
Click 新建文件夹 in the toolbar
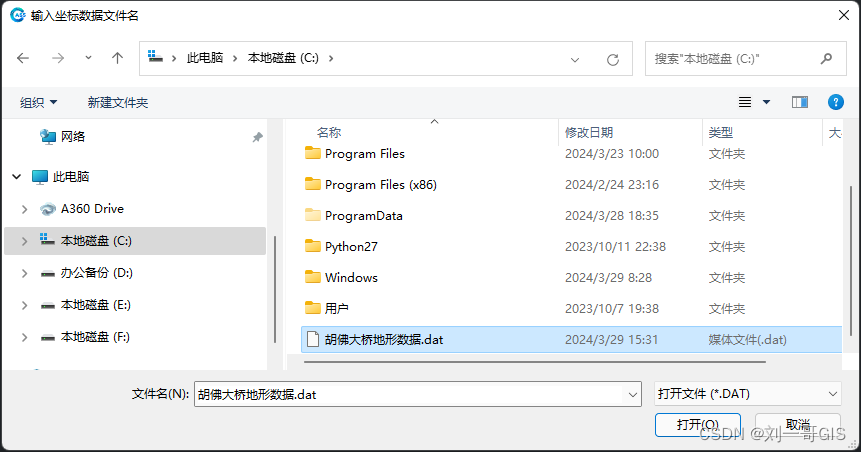(x=118, y=103)
